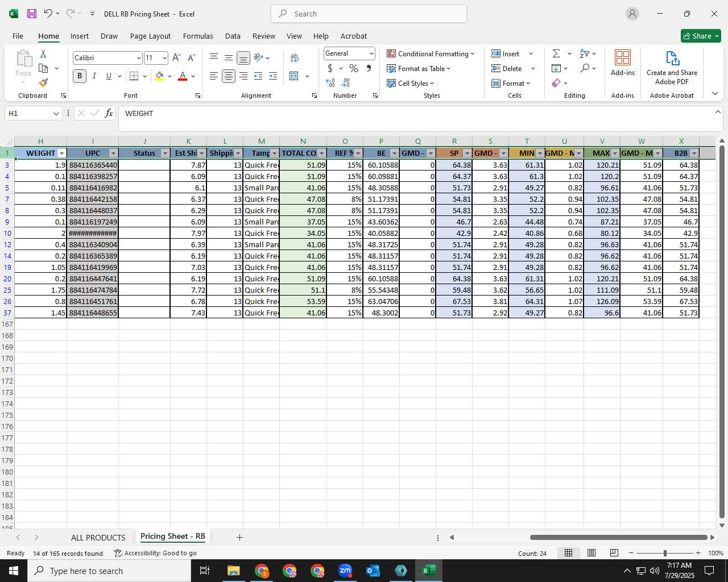Cut selection with the scissors icon
728x582 pixels.
coord(43,53)
